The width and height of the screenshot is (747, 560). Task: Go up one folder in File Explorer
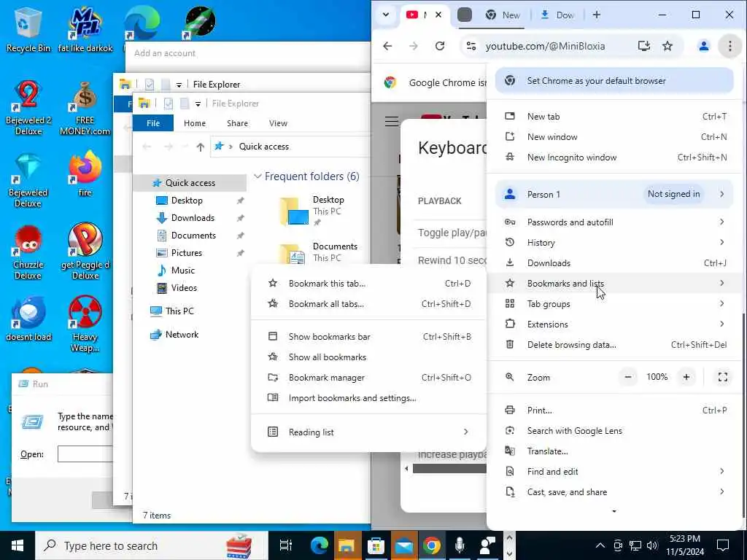click(201, 147)
